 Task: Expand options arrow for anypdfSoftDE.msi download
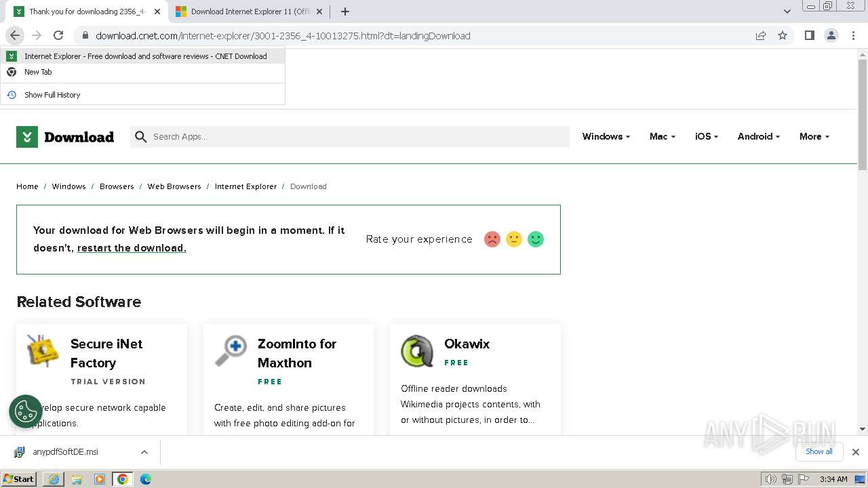(144, 452)
